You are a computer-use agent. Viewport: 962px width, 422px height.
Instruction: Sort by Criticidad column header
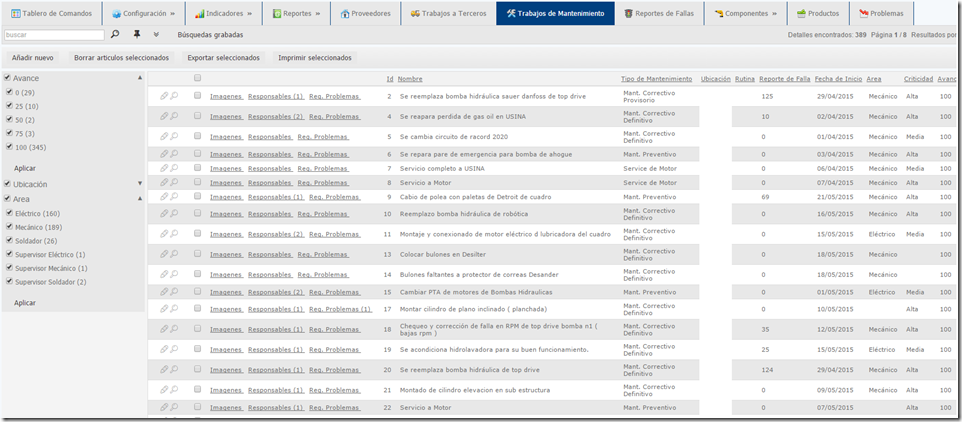point(918,79)
